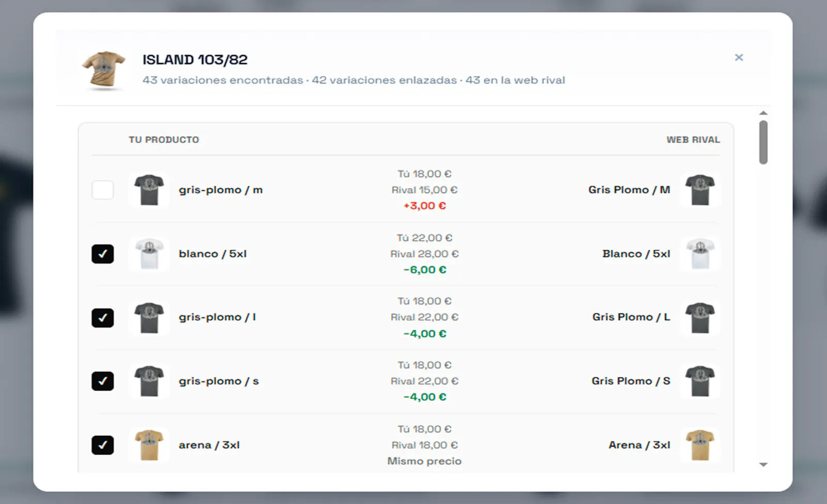Open the ISLAND 103/82 header product thumbnail

point(104,70)
